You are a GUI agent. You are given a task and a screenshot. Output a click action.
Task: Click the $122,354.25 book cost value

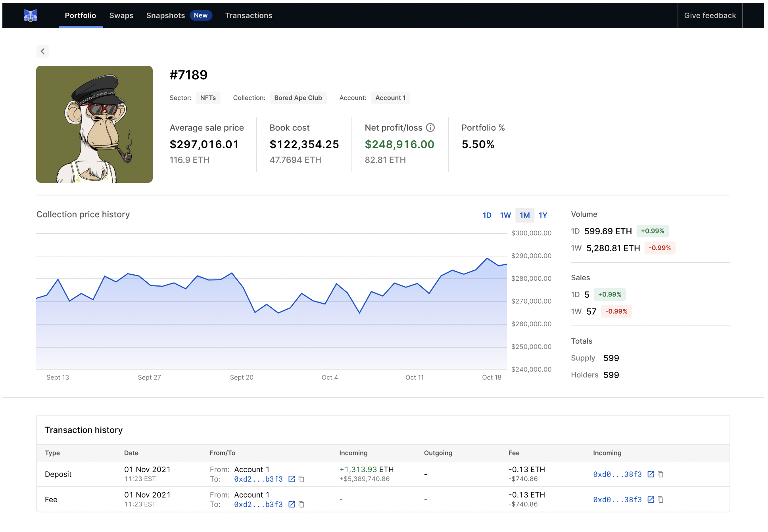tap(304, 144)
